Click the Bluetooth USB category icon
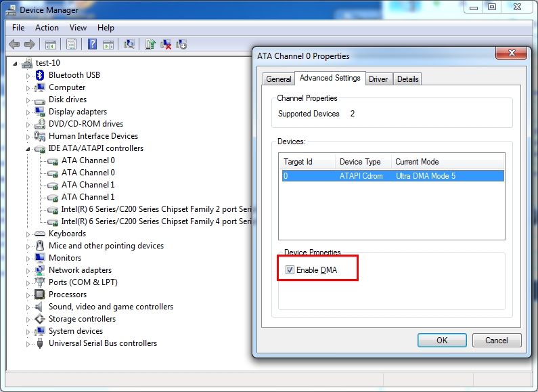 click(x=40, y=75)
